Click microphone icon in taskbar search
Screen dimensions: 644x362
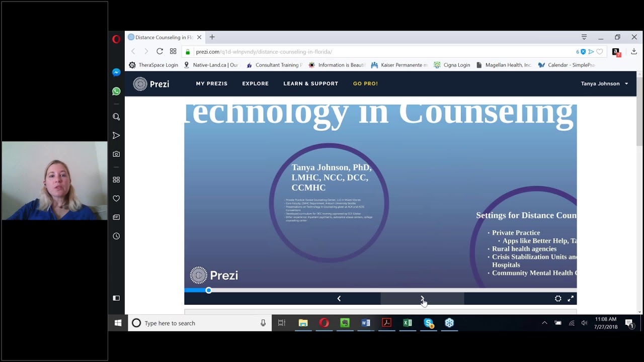pyautogui.click(x=263, y=323)
